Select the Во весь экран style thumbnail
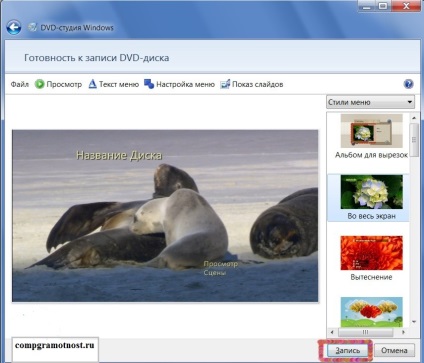Viewport: 424px width, 363px height. pyautogui.click(x=371, y=192)
